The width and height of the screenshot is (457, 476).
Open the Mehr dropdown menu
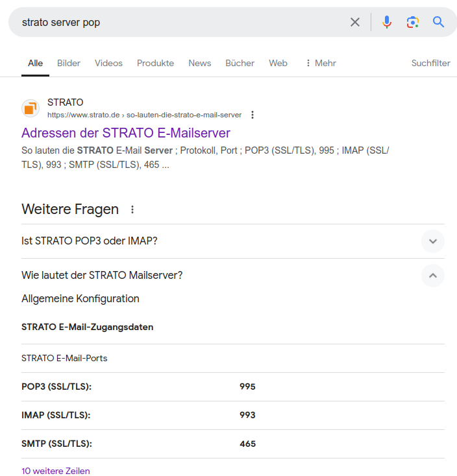pos(320,63)
